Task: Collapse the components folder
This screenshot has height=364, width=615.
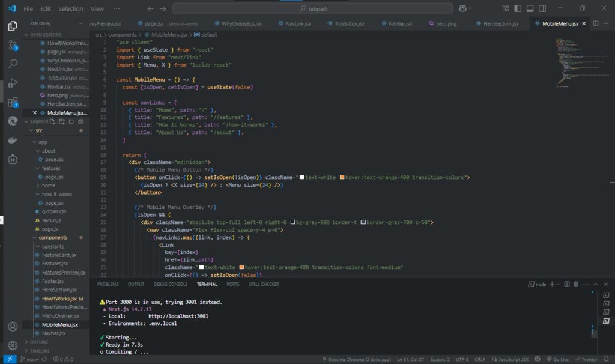Action: coord(34,238)
